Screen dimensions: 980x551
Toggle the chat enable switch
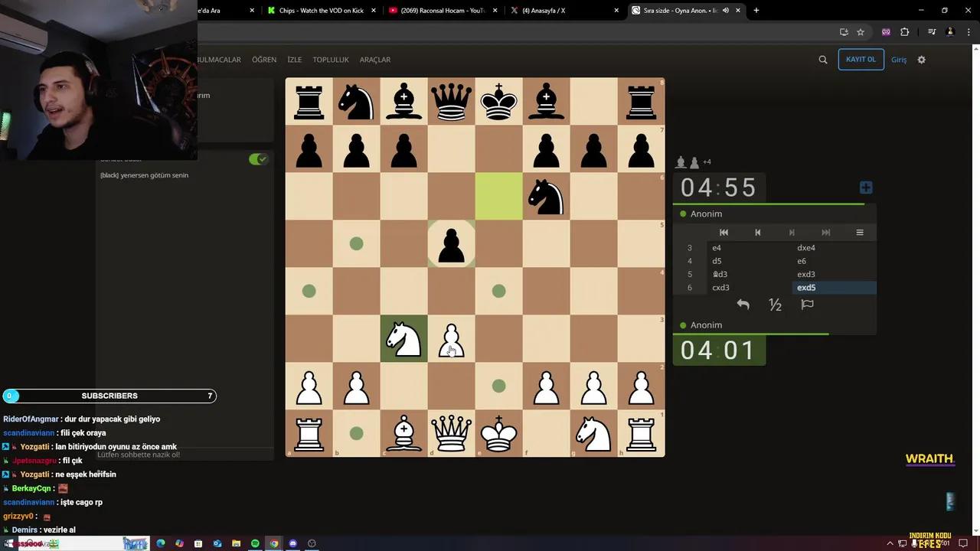[258, 159]
